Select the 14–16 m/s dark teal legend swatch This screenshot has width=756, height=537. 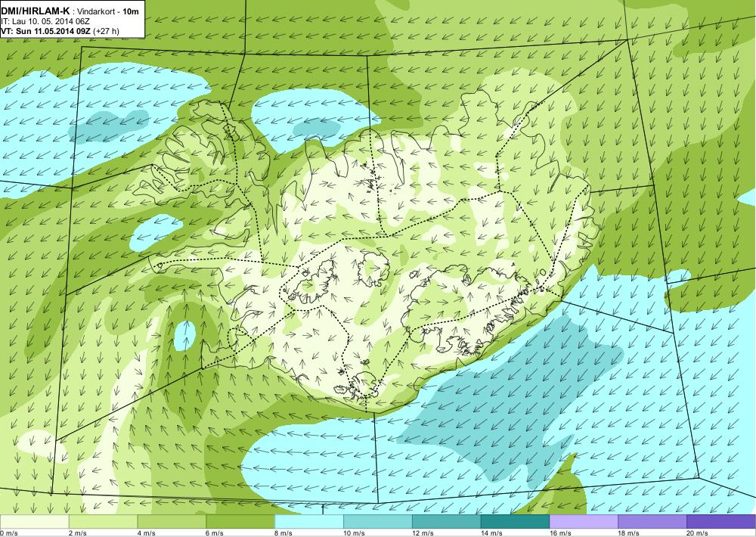[515, 522]
